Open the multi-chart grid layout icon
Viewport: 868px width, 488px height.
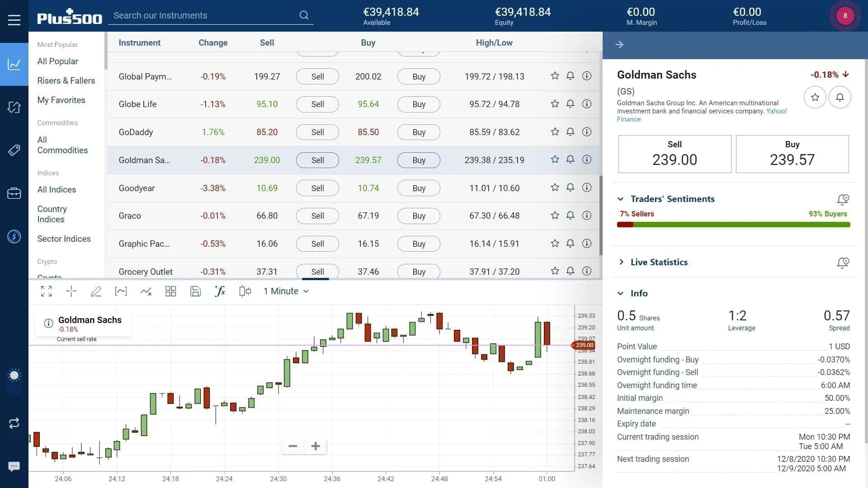[x=170, y=291]
